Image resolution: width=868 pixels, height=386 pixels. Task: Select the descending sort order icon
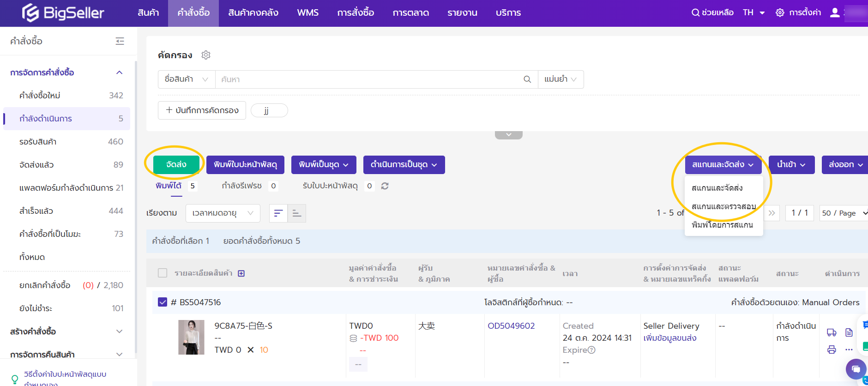[x=278, y=213]
